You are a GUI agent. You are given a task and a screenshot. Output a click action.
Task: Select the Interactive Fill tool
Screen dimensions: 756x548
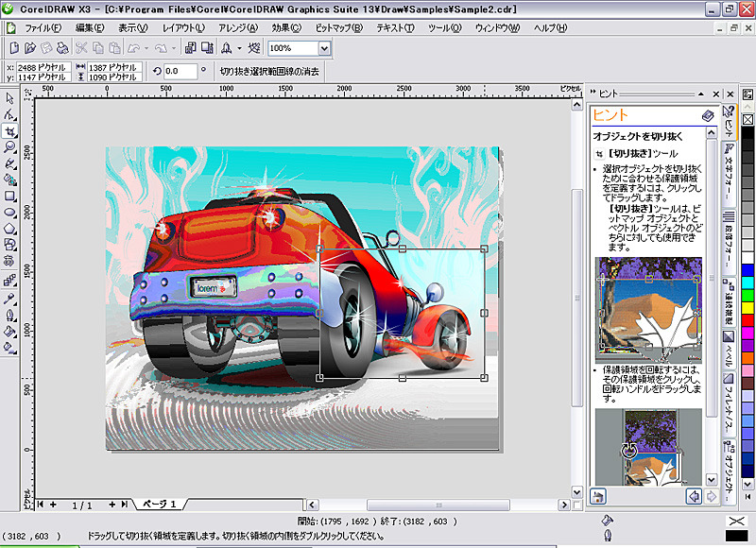coord(9,348)
